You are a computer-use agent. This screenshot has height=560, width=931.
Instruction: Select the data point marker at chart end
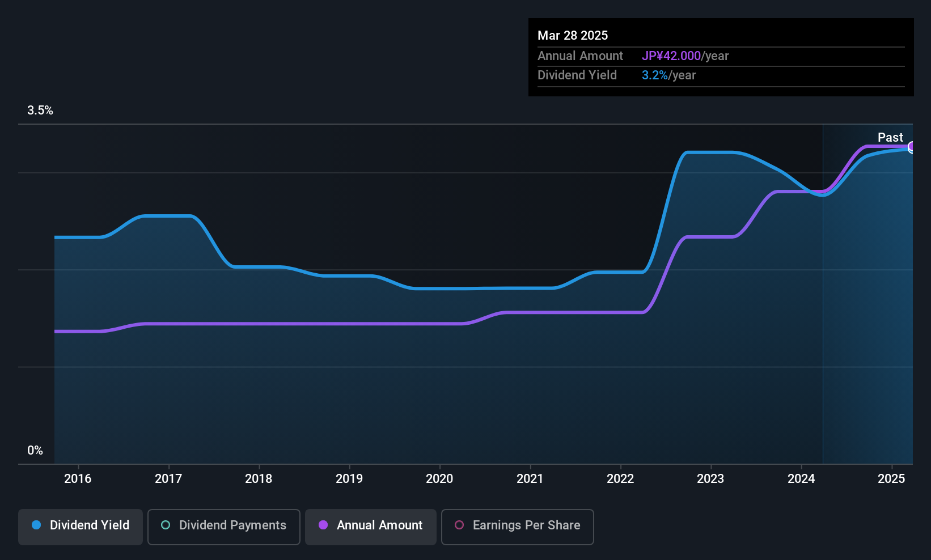point(912,147)
